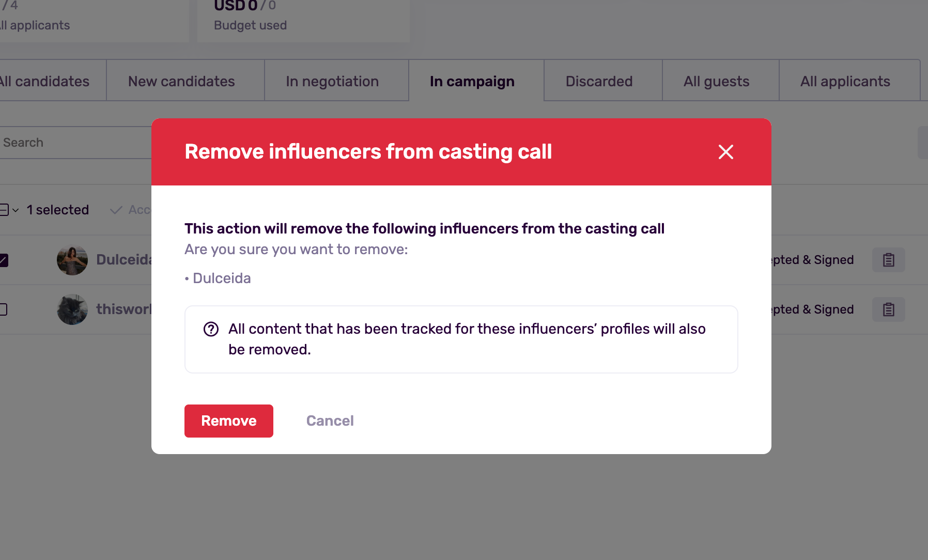The image size is (928, 560).
Task: Switch to All applicants tab
Action: coord(845,81)
